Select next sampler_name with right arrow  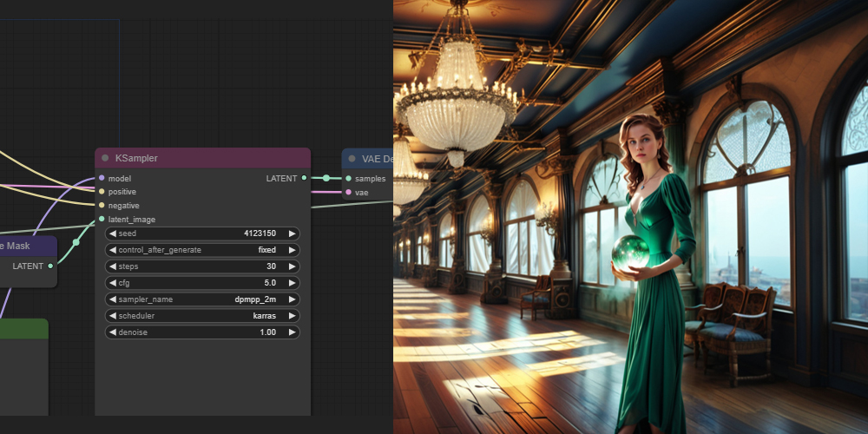click(x=293, y=299)
